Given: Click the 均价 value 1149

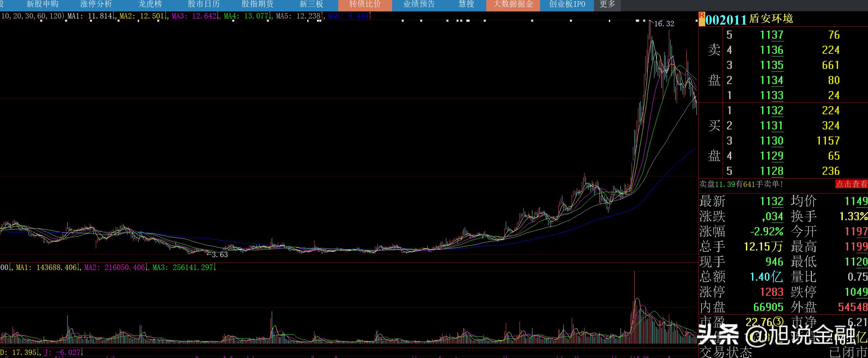Looking at the screenshot, I should (x=856, y=201).
